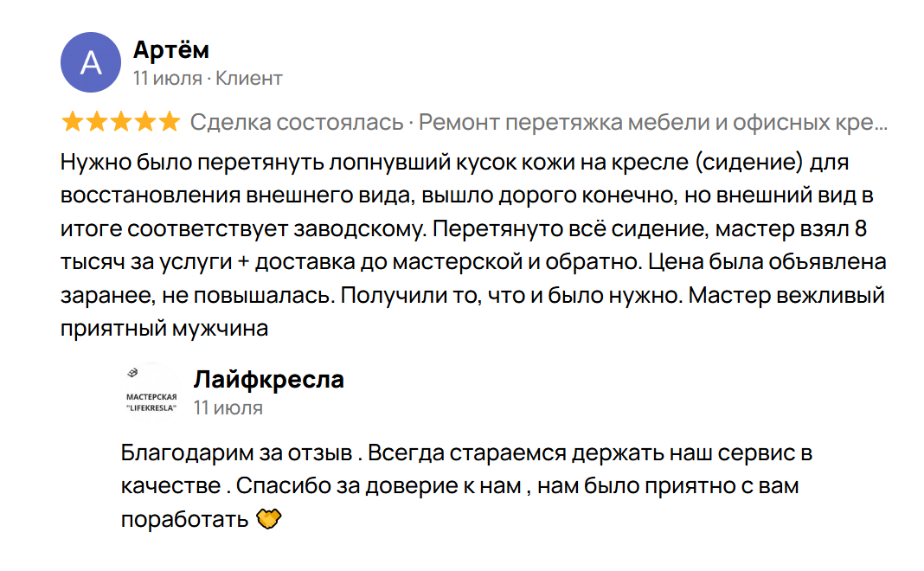Viewport: 924px width, 571px height.
Task: Open the Лайфкресла company name
Action: tap(269, 379)
